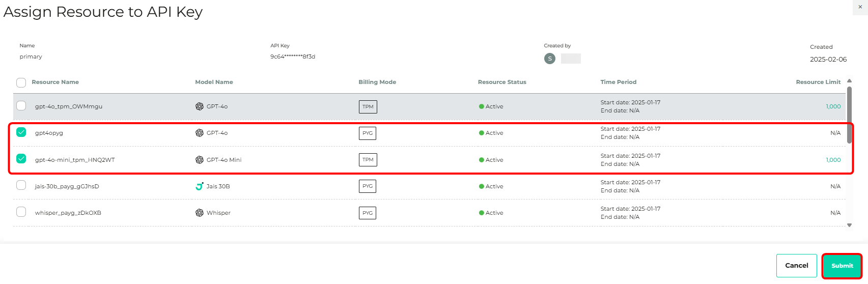Click the scrollbar down arrow of resource table
The image size is (868, 284).
(849, 225)
